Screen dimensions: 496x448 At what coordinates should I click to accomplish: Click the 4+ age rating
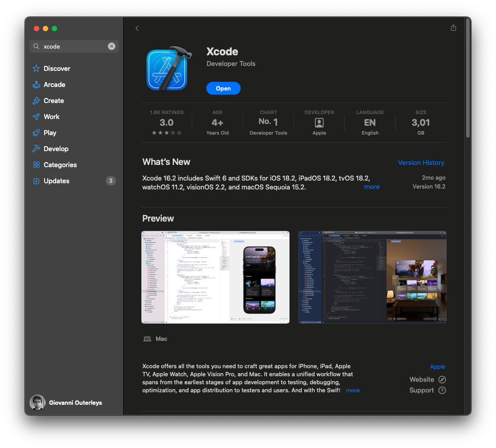pos(217,123)
